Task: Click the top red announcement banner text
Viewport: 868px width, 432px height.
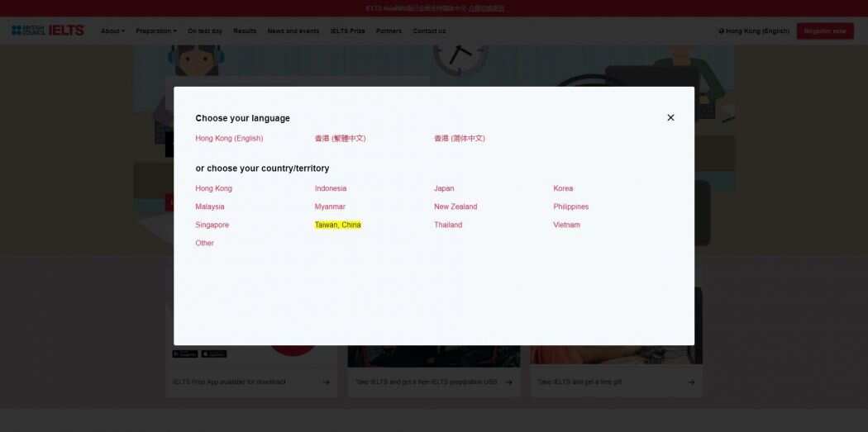Action: (x=435, y=8)
